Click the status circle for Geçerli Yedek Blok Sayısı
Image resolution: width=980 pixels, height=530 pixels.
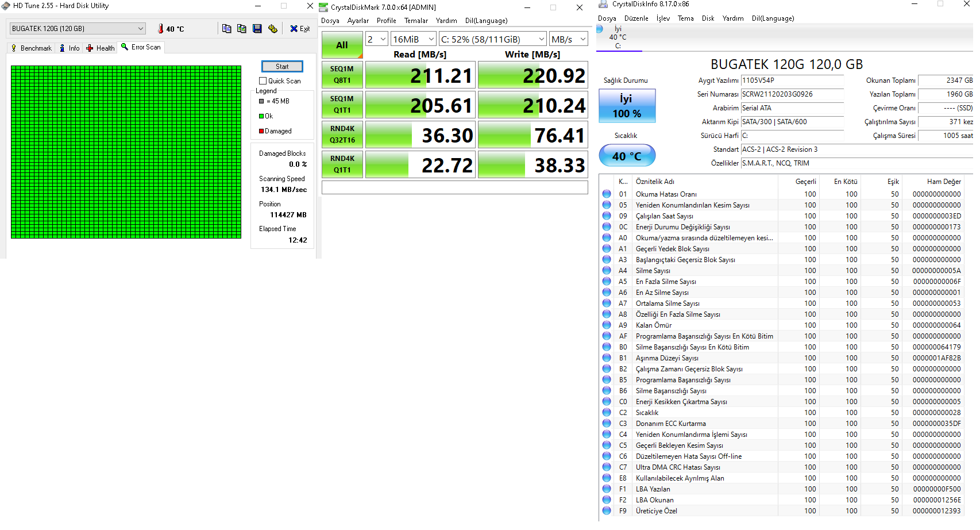click(x=607, y=248)
